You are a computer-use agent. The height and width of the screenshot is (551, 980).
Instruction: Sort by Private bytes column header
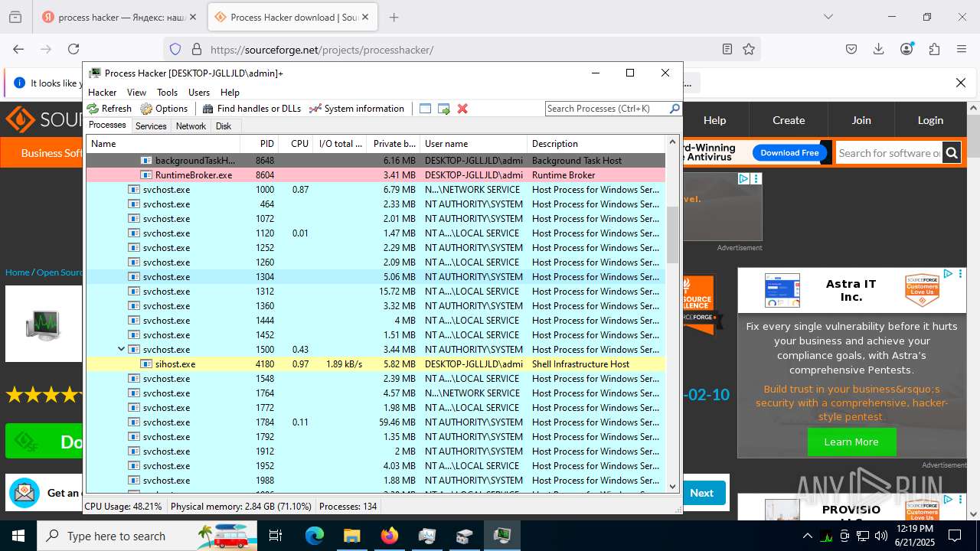tap(394, 144)
